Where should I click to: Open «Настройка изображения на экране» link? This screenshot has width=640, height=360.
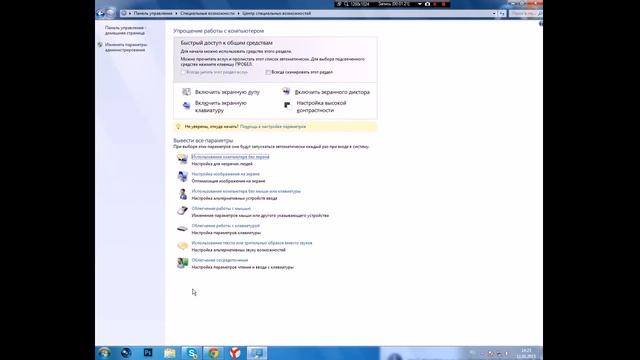click(225, 174)
